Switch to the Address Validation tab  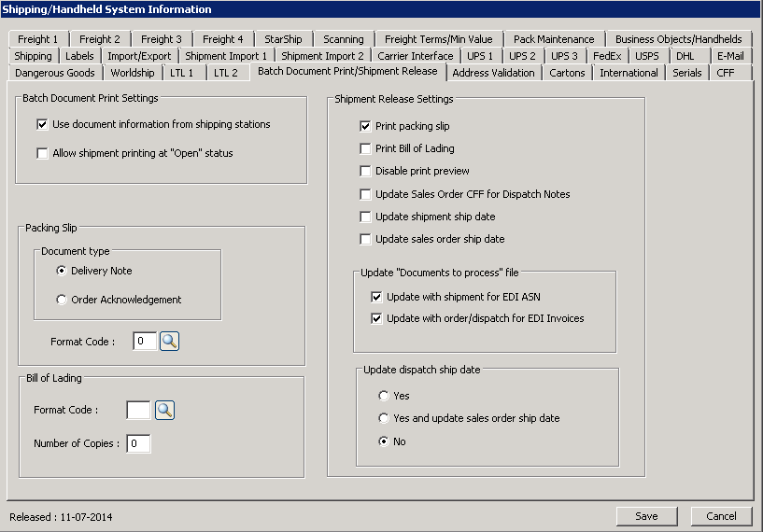coord(493,73)
